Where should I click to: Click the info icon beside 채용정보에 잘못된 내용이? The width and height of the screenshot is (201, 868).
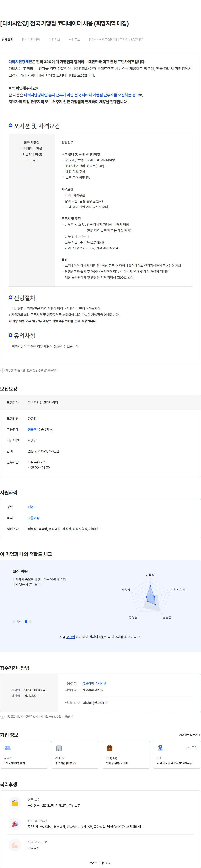pyautogui.click(x=2, y=370)
